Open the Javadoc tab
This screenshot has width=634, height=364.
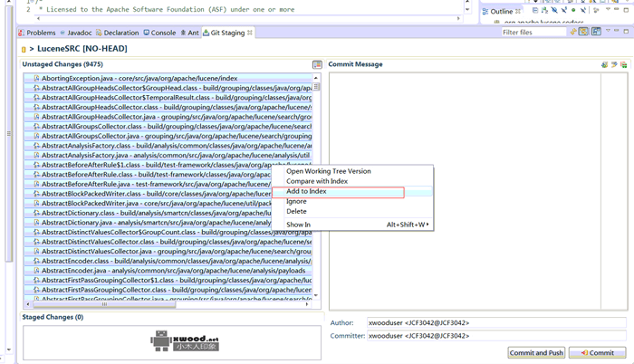point(75,33)
